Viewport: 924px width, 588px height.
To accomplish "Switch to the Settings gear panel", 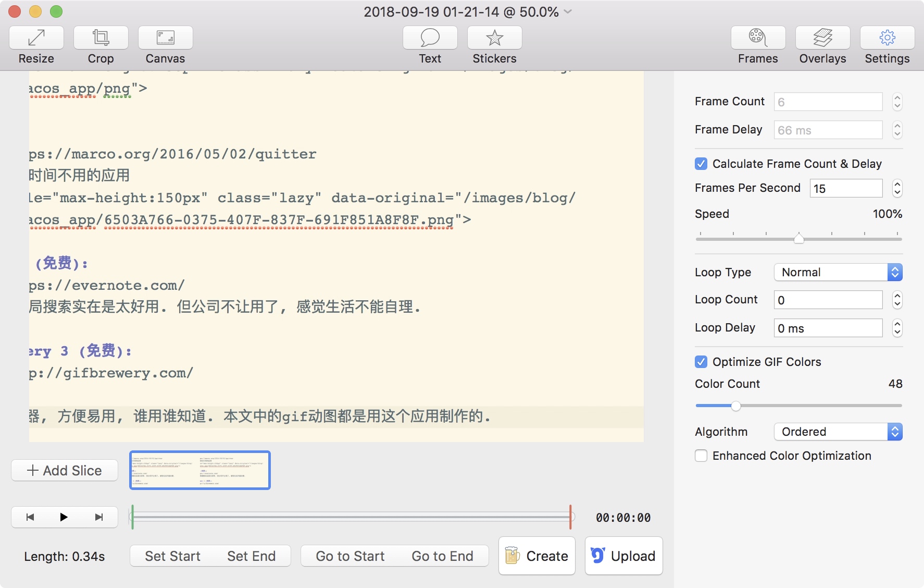I will point(887,38).
